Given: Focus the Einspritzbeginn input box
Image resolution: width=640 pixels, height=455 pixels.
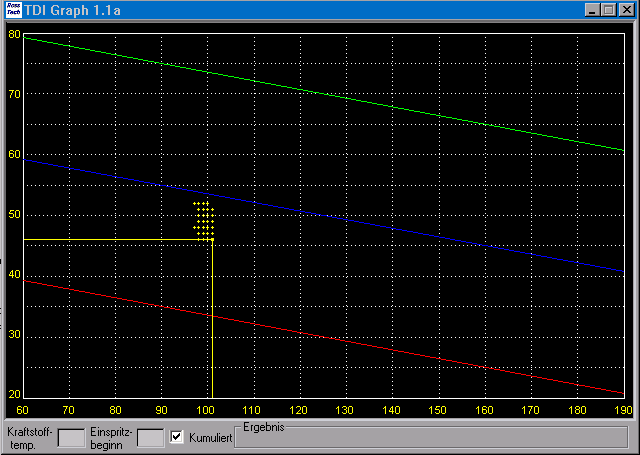Looking at the screenshot, I should click(x=150, y=437).
